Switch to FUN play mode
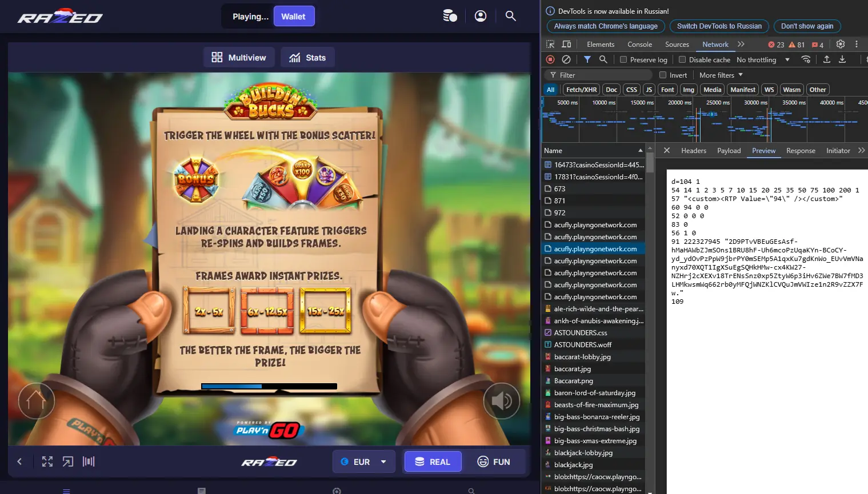Viewport: 868px width, 494px height. coord(494,461)
